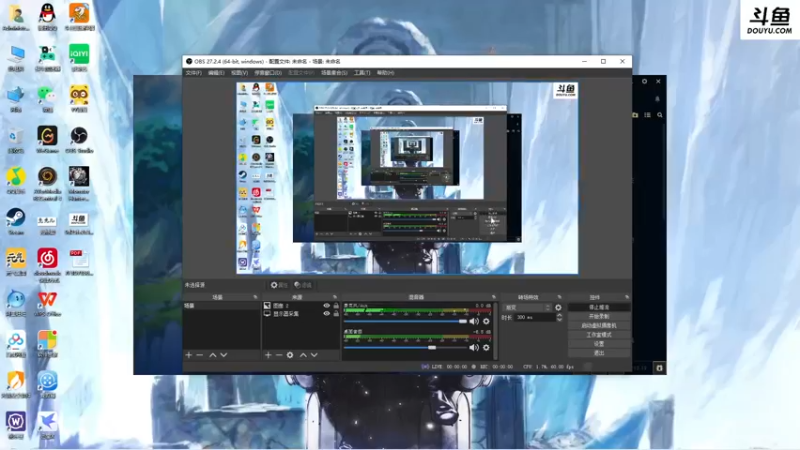Open the QQ penguin desktop icon
Screen dimensions: 800x450
(47, 16)
